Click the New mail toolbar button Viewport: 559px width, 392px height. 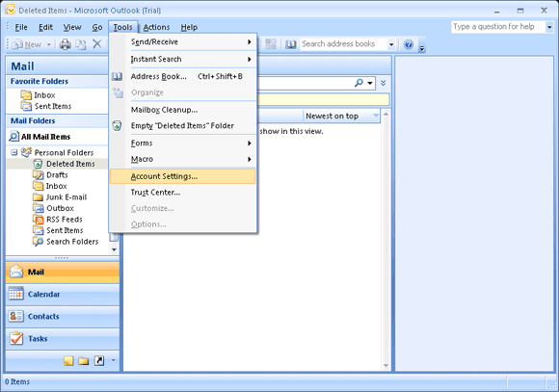27,44
